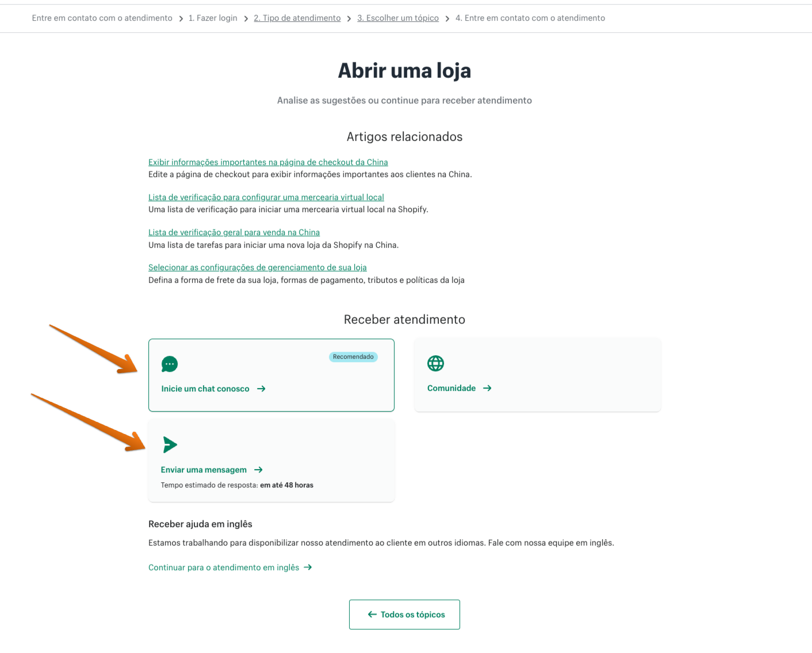Open Inicie um chat conosco

click(205, 389)
